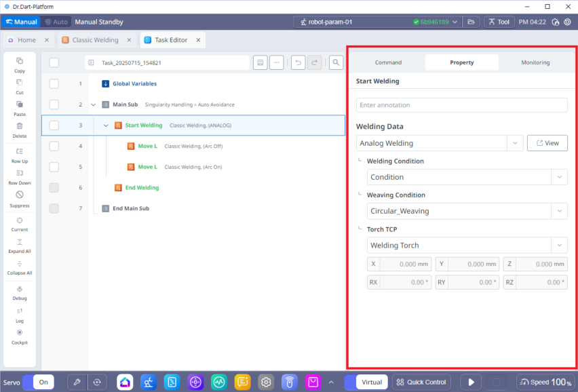The width and height of the screenshot is (578, 392).
Task: Click the search magnifier icon
Action: point(336,62)
